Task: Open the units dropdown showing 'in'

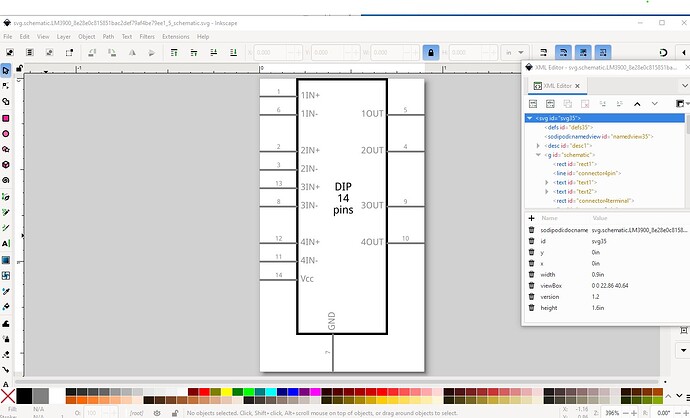Action: pyautogui.click(x=514, y=52)
